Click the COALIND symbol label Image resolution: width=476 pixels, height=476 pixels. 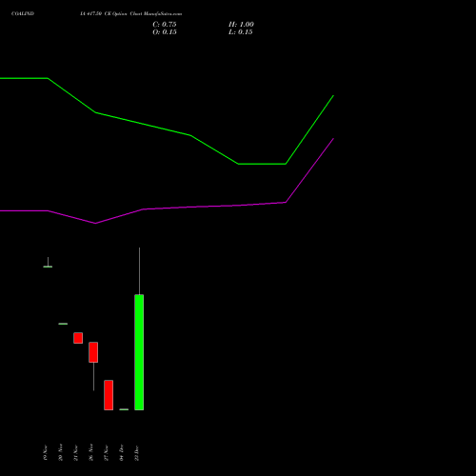[23, 14]
